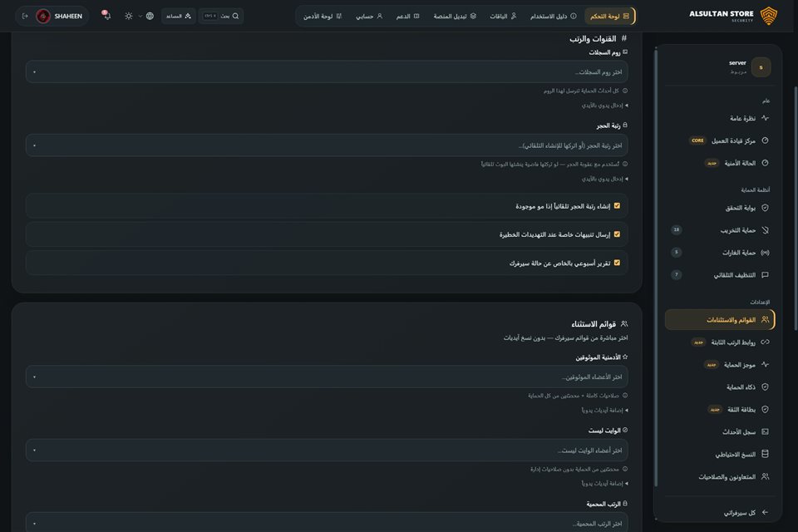Open مركز قيادة العميل sidebar item
This screenshot has width=798, height=532.
click(x=719, y=140)
